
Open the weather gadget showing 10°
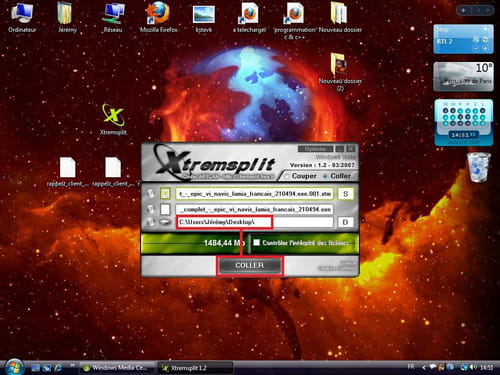tap(463, 77)
